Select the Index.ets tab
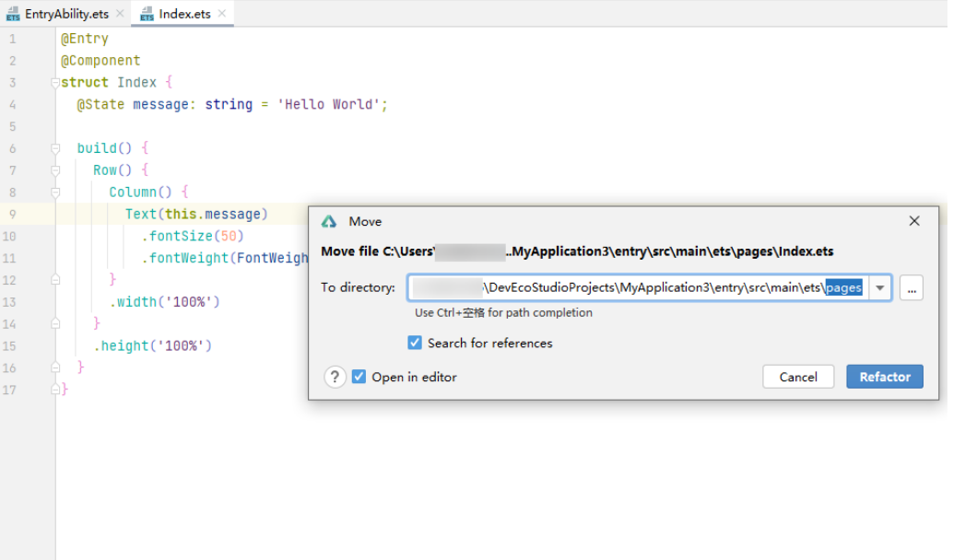965x560 pixels. (x=184, y=14)
